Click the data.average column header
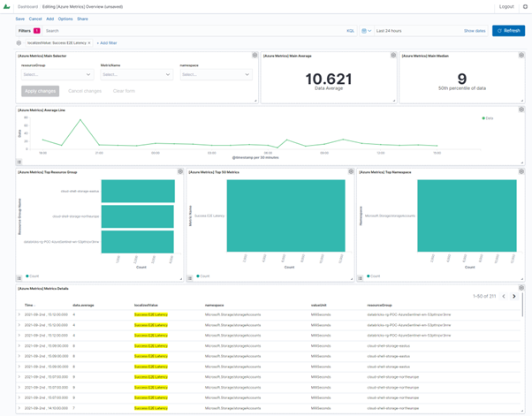The width and height of the screenshot is (532, 416). click(x=83, y=305)
